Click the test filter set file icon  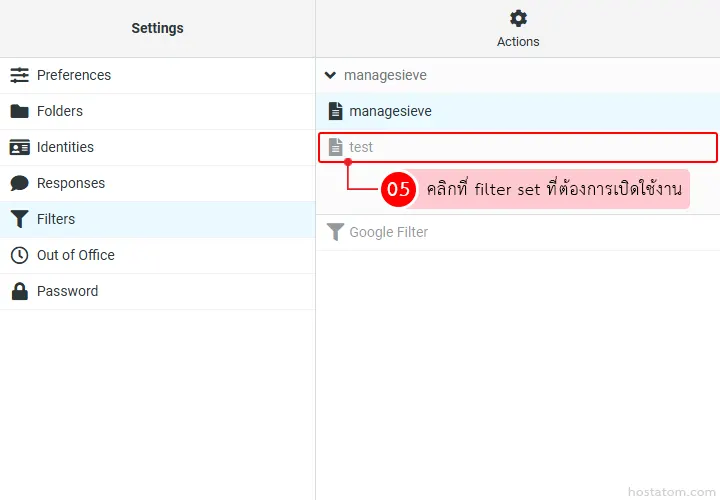coord(336,147)
